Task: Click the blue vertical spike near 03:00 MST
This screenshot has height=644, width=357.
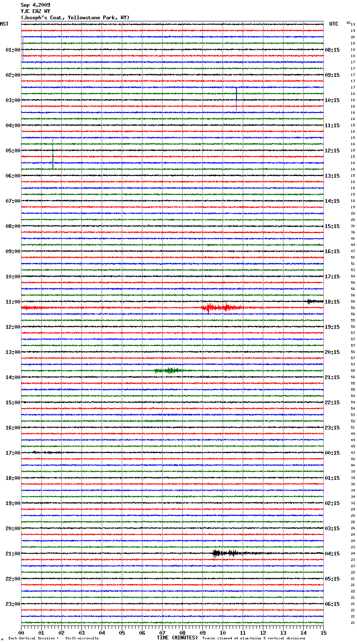Action: 236,99
